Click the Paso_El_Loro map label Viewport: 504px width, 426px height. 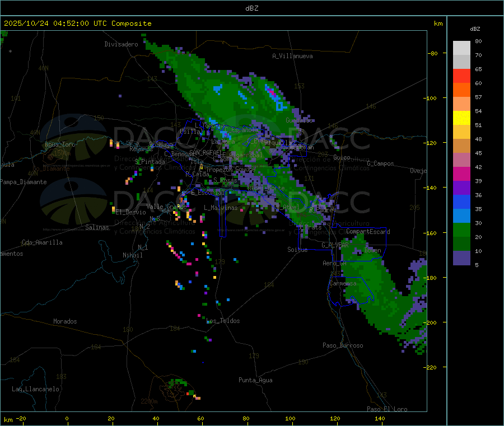click(387, 409)
